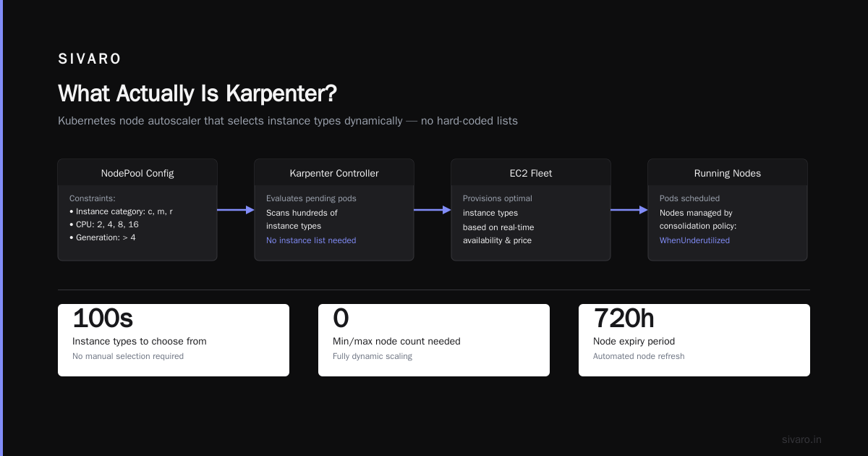Viewport: 868px width, 456px height.
Task: Select the NodePool Config card header
Action: 137,173
